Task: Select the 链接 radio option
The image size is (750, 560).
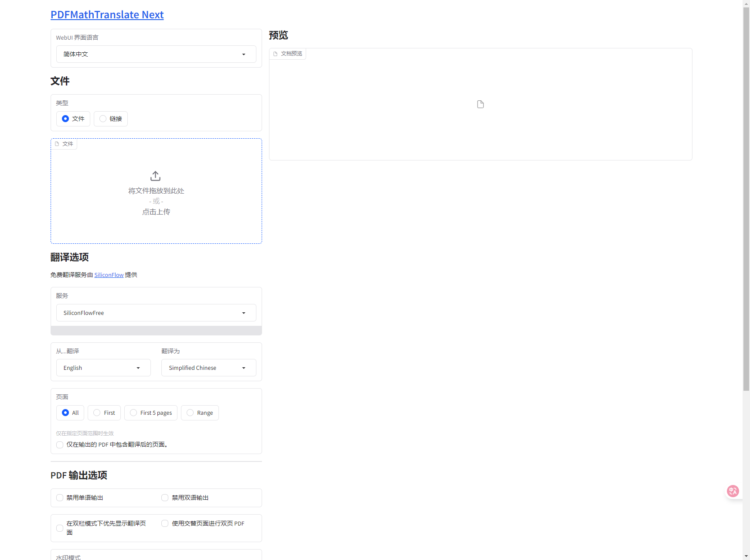Action: 103,119
